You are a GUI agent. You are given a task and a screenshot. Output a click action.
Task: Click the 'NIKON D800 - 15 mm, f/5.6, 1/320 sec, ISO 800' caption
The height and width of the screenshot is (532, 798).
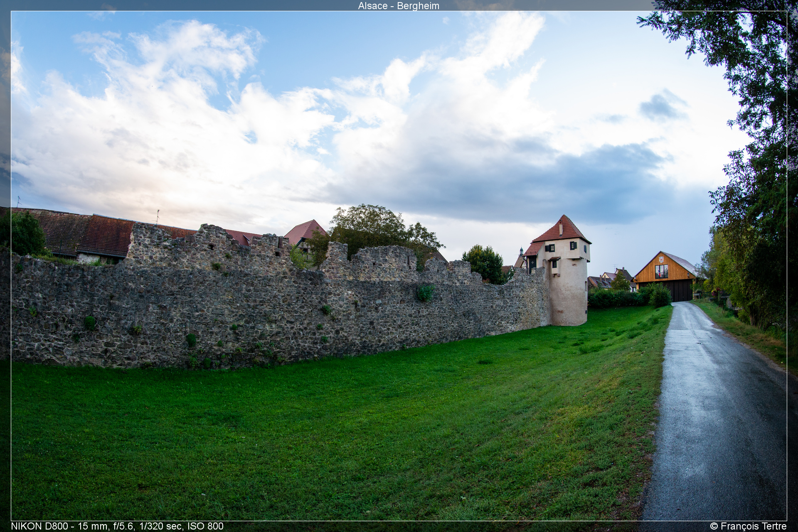point(117,526)
